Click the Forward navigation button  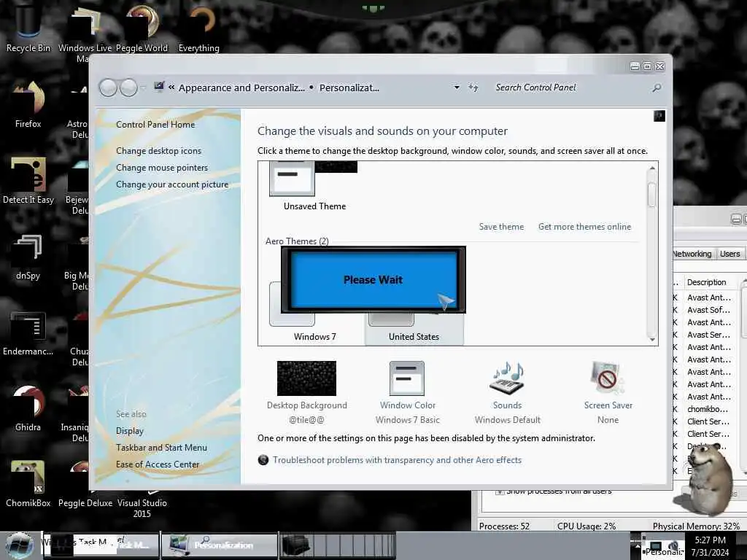[128, 87]
